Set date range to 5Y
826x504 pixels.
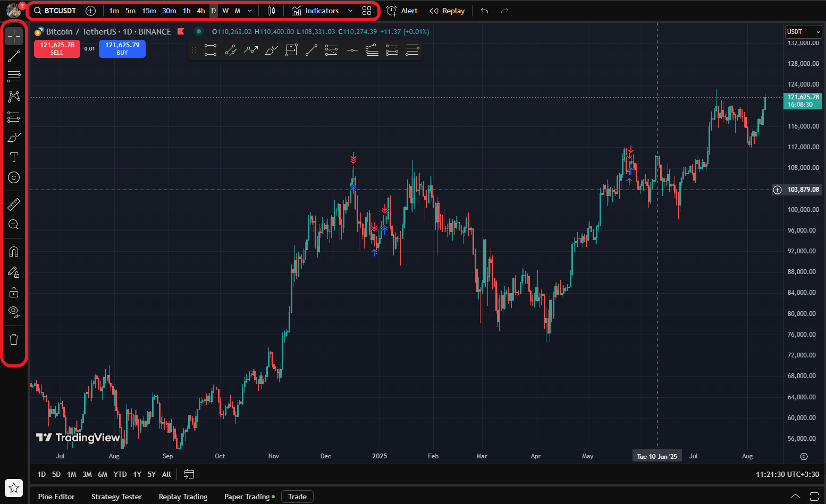151,474
